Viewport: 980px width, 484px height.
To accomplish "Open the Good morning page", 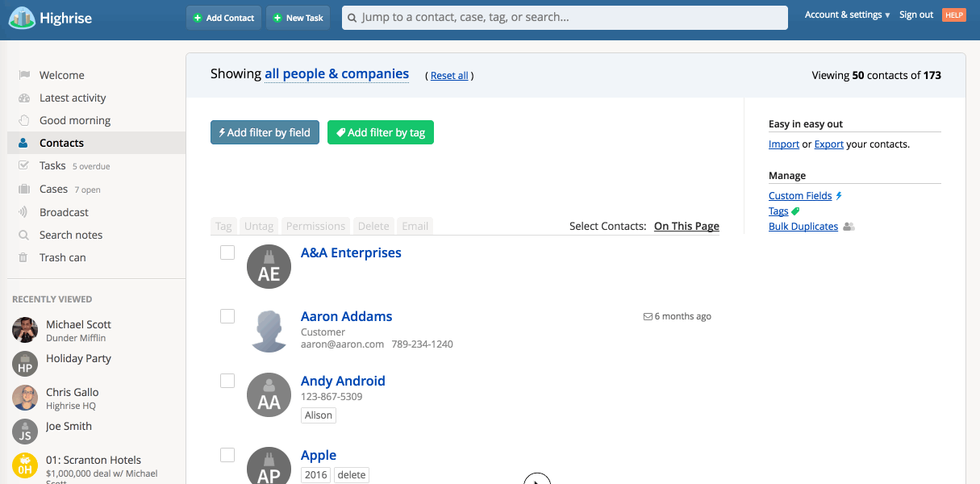I will (x=75, y=120).
